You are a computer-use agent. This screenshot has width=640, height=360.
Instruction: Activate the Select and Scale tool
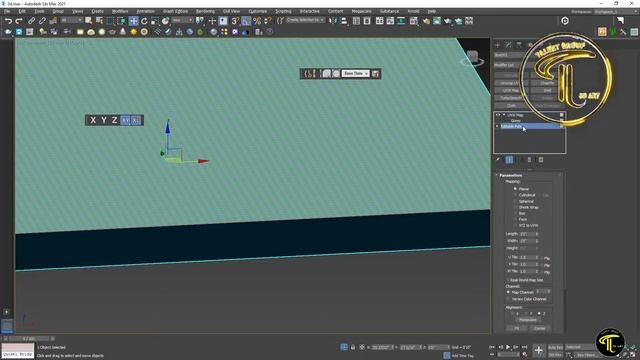pyautogui.click(x=155, y=21)
